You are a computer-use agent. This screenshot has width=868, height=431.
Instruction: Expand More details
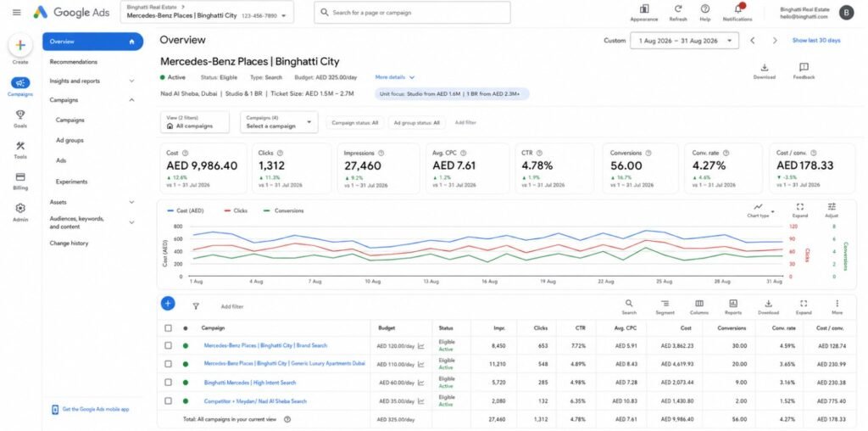[x=395, y=77]
